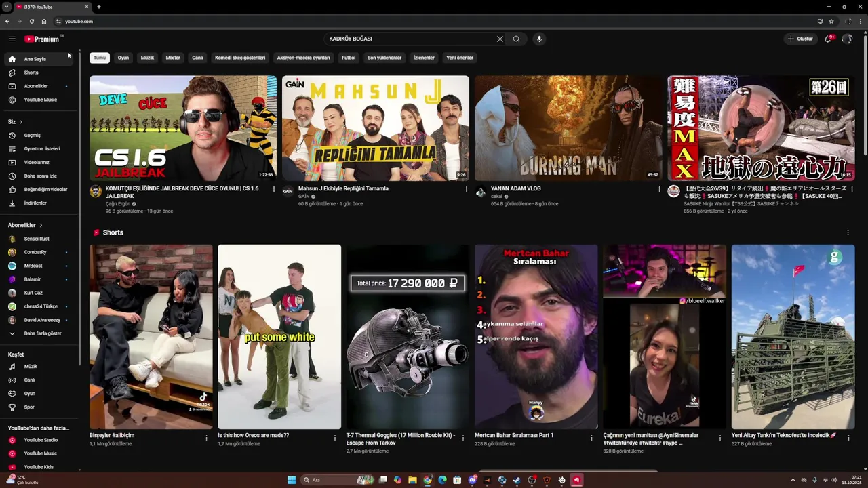Select the Yeni öneriler chip

[x=460, y=58]
